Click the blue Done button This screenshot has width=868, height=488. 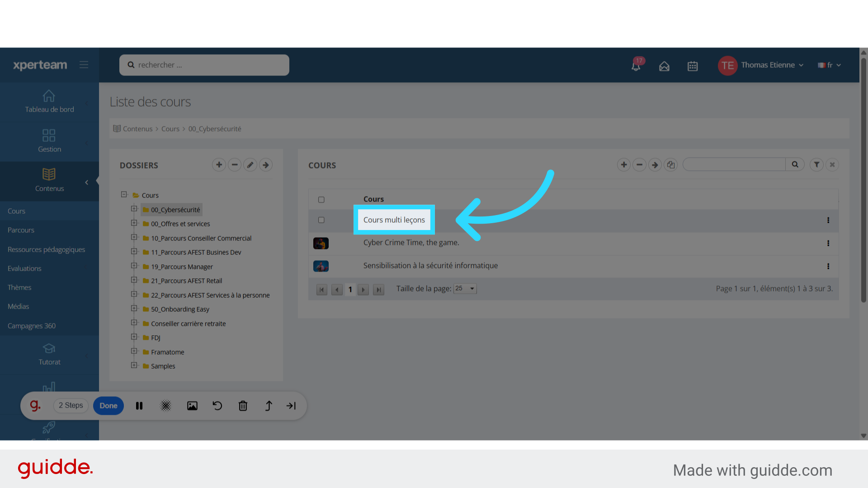pos(108,406)
